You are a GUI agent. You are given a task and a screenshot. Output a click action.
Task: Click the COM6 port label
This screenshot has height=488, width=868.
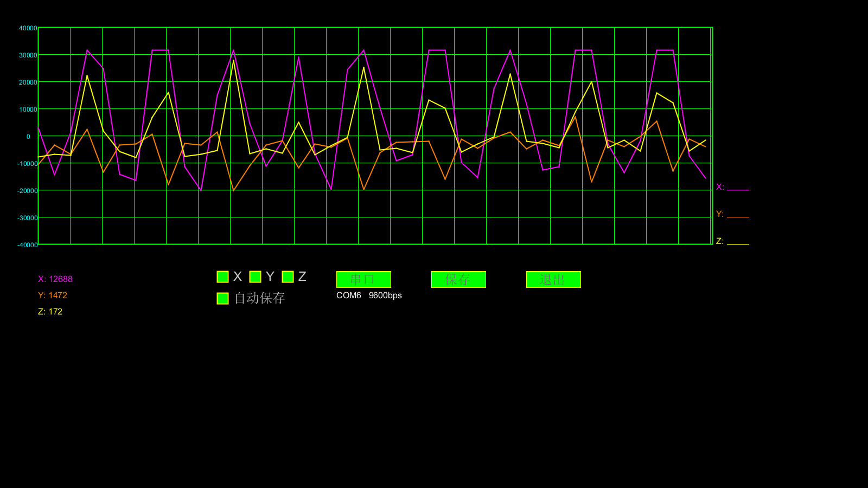tap(349, 296)
